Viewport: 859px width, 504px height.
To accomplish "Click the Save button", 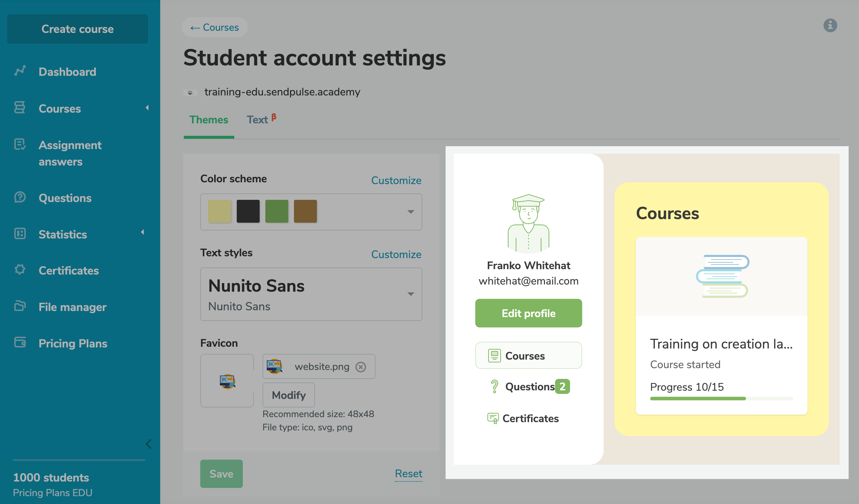I will (x=221, y=474).
